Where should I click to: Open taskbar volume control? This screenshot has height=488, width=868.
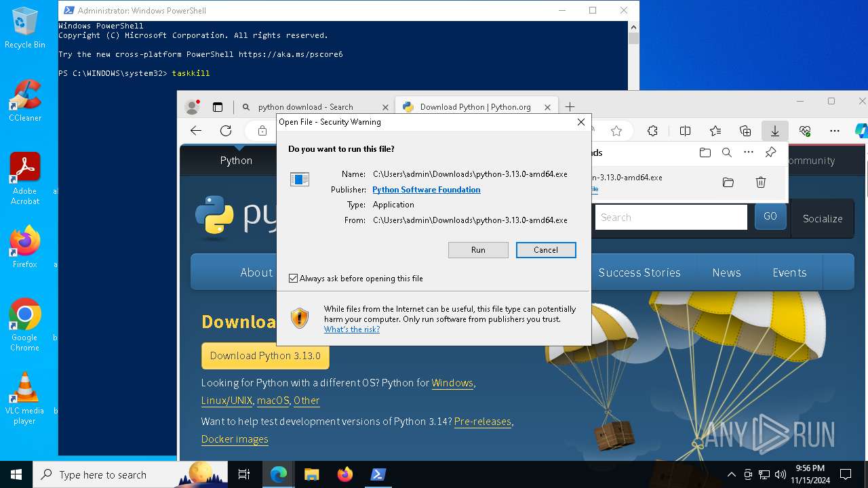pyautogui.click(x=780, y=474)
